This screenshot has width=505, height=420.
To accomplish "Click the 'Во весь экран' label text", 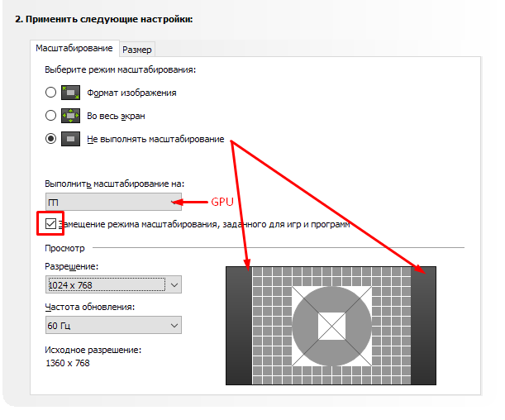I will [116, 116].
